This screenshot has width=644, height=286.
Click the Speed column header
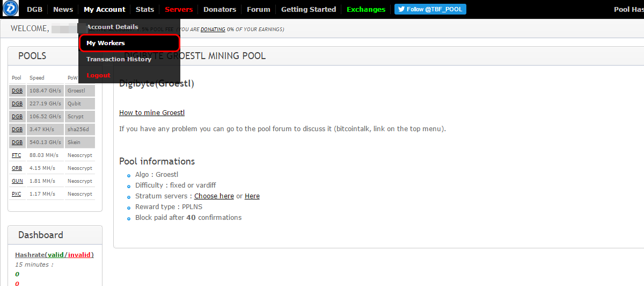click(37, 78)
